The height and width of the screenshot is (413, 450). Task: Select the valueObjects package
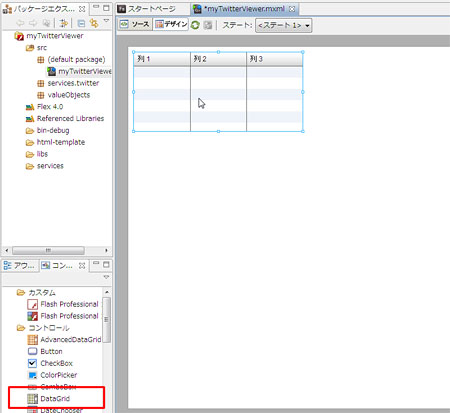pyautogui.click(x=63, y=95)
